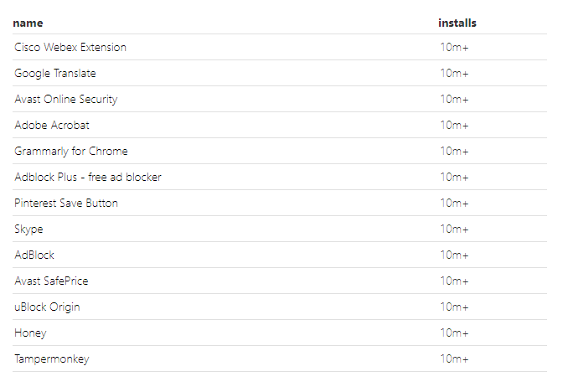Click the 'installs' column header
Viewport: 563px width, 392px height.
[457, 23]
